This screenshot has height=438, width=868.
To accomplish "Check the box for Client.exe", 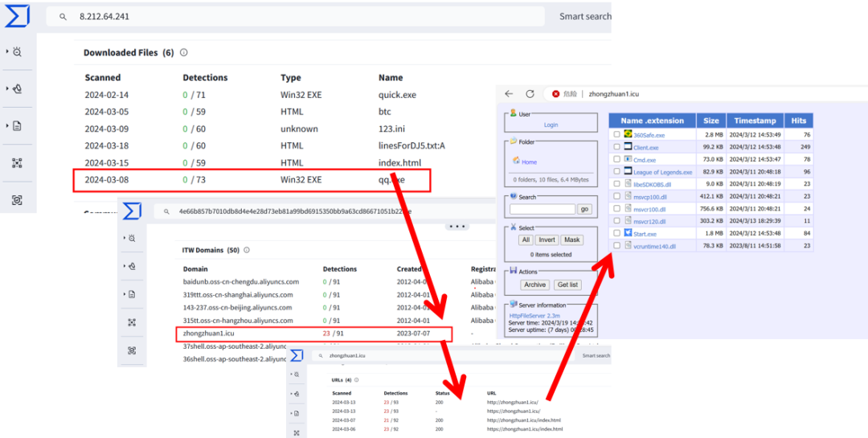I will coord(616,147).
